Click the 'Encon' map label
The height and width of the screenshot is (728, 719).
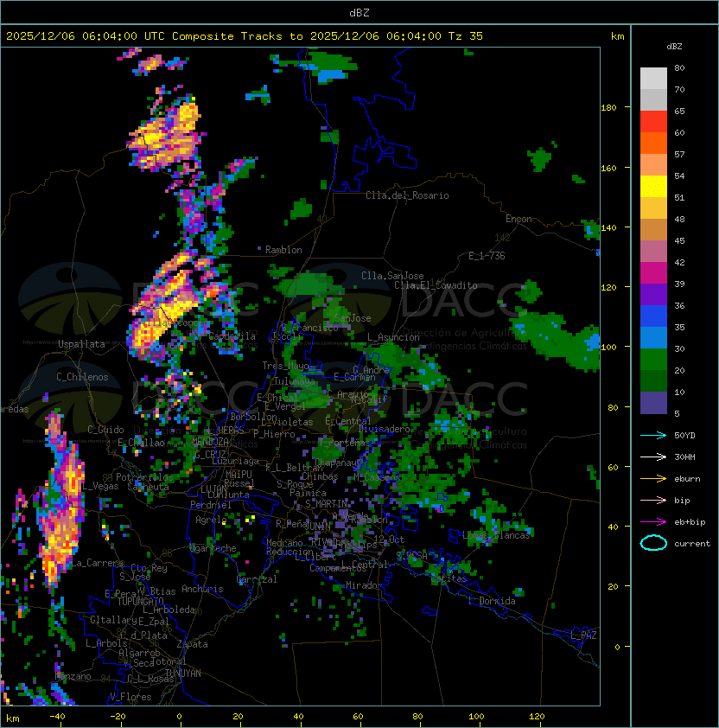click(519, 219)
